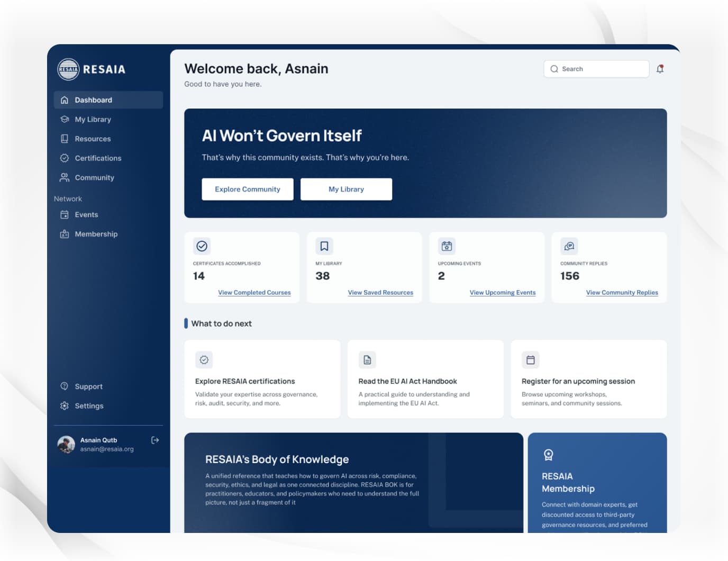Open the Resources sidebar item
Image resolution: width=728 pixels, height=561 pixels.
[x=108, y=139]
